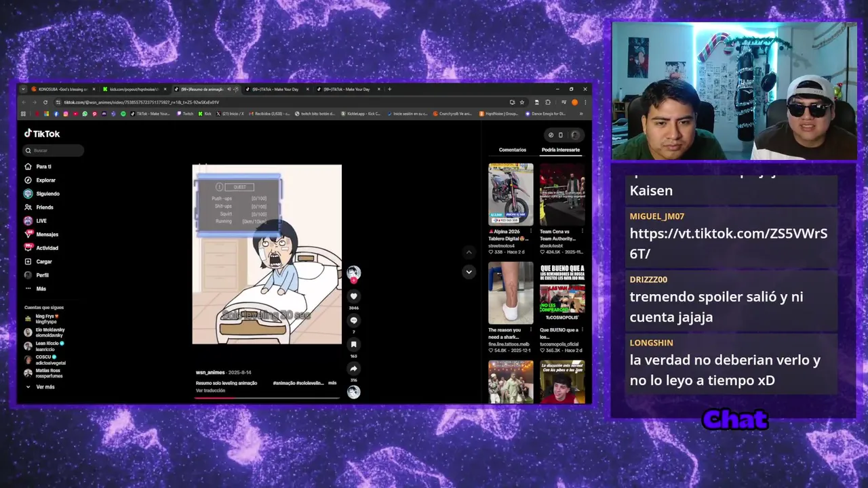The height and width of the screenshot is (488, 868).
Task: Reload the browser page
Action: pyautogui.click(x=45, y=102)
